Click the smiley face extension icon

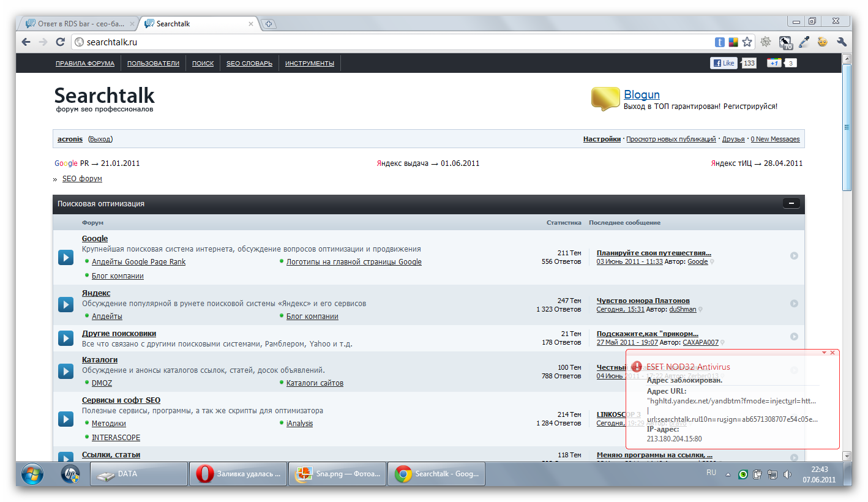[x=823, y=42]
